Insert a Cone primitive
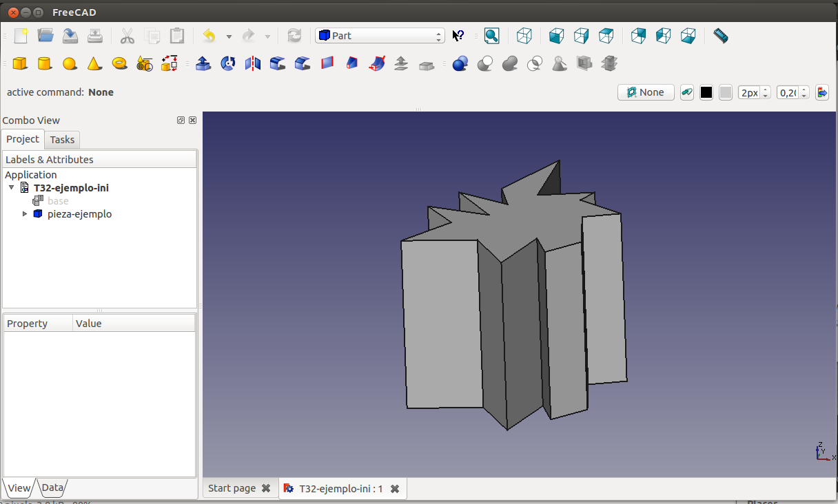Image resolution: width=838 pixels, height=504 pixels. [x=94, y=64]
